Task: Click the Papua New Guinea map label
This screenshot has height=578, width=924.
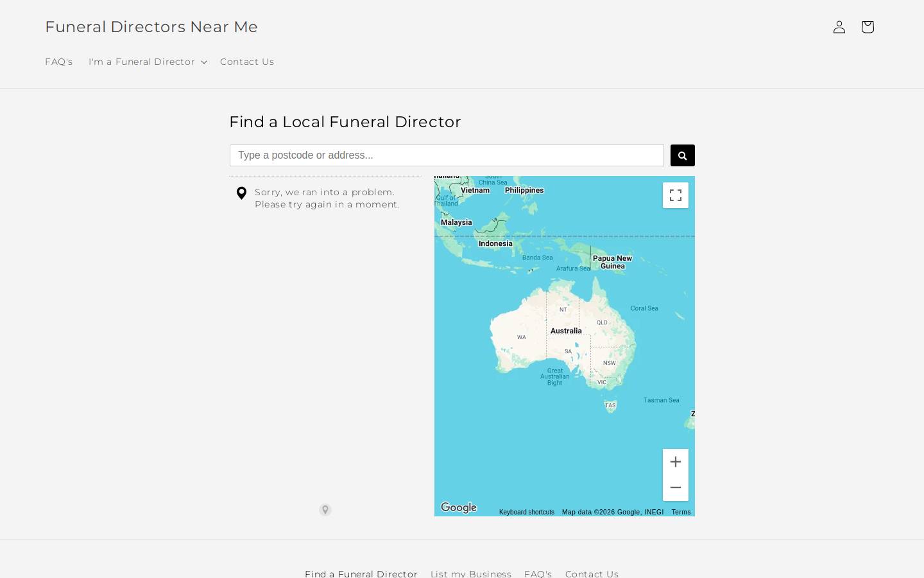Action: pyautogui.click(x=612, y=262)
